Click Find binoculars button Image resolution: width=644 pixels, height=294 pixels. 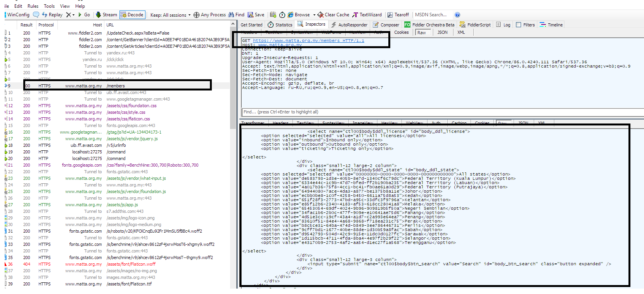pyautogui.click(x=236, y=15)
